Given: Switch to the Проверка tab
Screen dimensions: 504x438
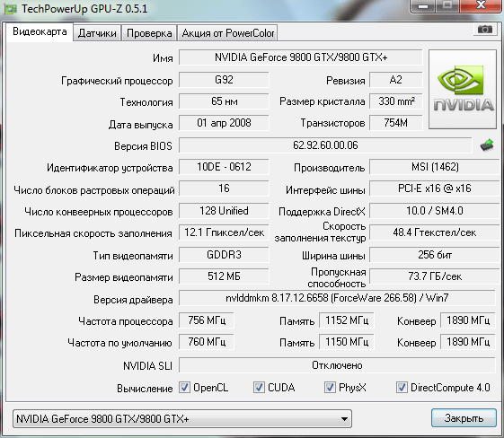Looking at the screenshot, I should (x=149, y=33).
